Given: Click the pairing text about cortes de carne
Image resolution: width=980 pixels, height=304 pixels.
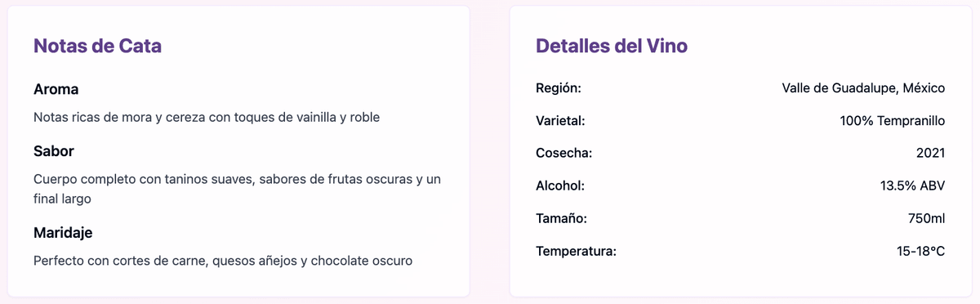Looking at the screenshot, I should point(223,261).
